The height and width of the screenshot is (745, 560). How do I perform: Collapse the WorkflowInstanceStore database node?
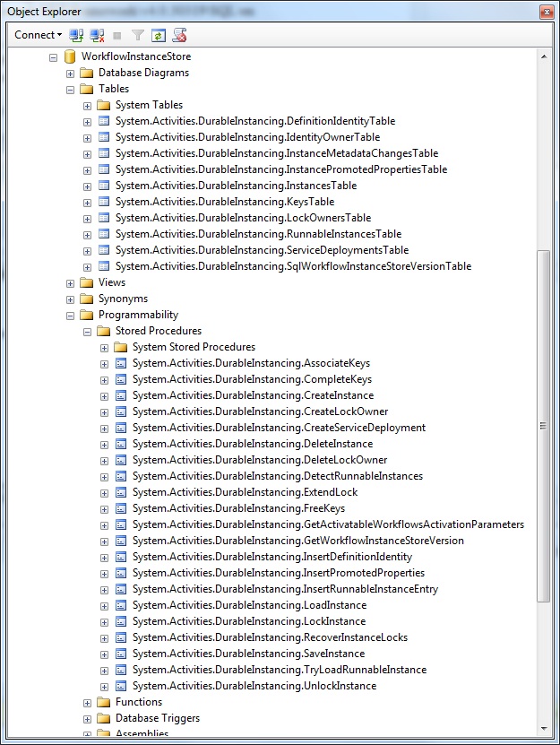(x=53, y=57)
